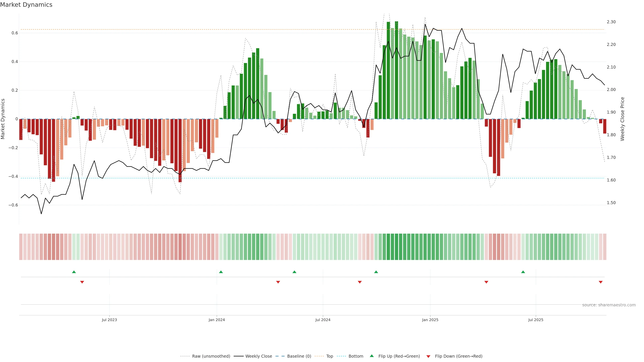Click the red flip-down marker after Jan 2025
This screenshot has width=644, height=362.
[x=486, y=282]
